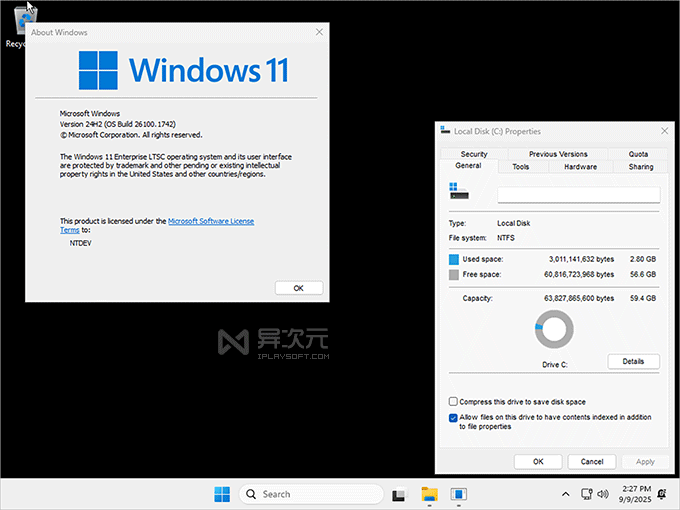Viewport: 680px width, 510px height.
Task: Open the Windows Start menu
Action: point(221,494)
